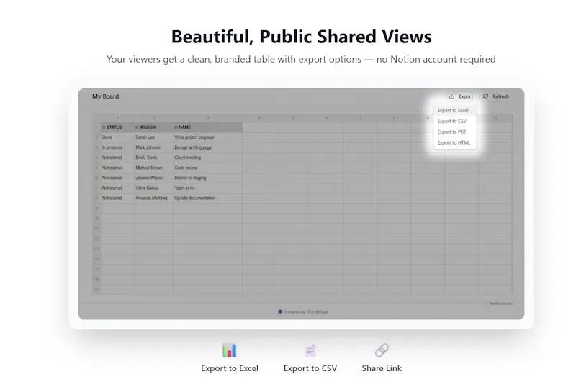Click row number 17 header in the grid

pos(96,289)
